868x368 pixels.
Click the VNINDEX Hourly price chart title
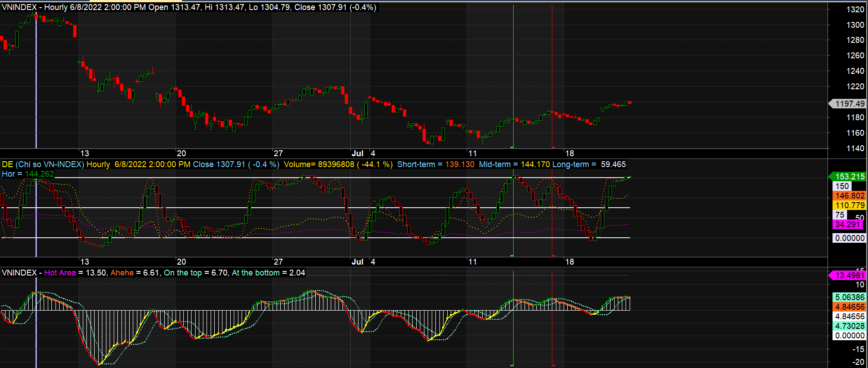pos(189,7)
